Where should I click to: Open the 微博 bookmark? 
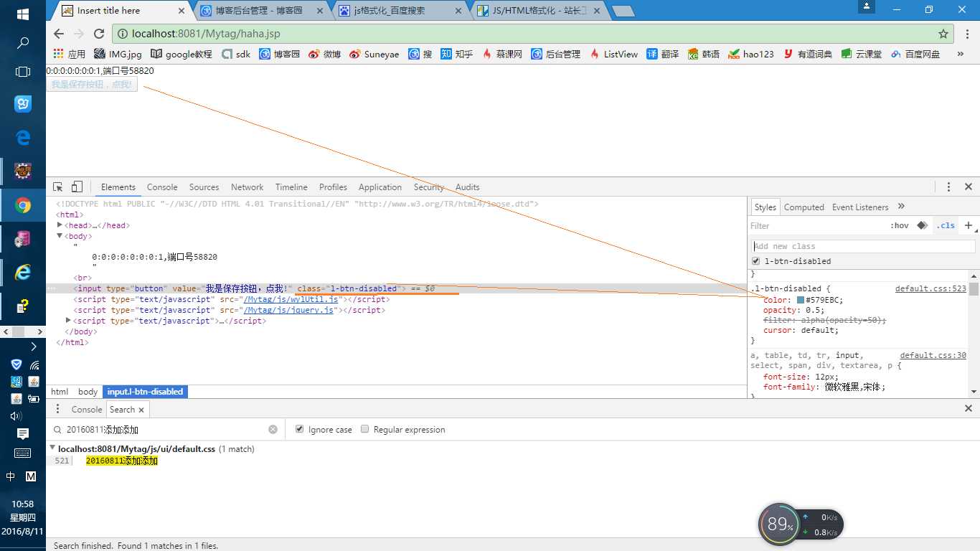click(x=324, y=54)
